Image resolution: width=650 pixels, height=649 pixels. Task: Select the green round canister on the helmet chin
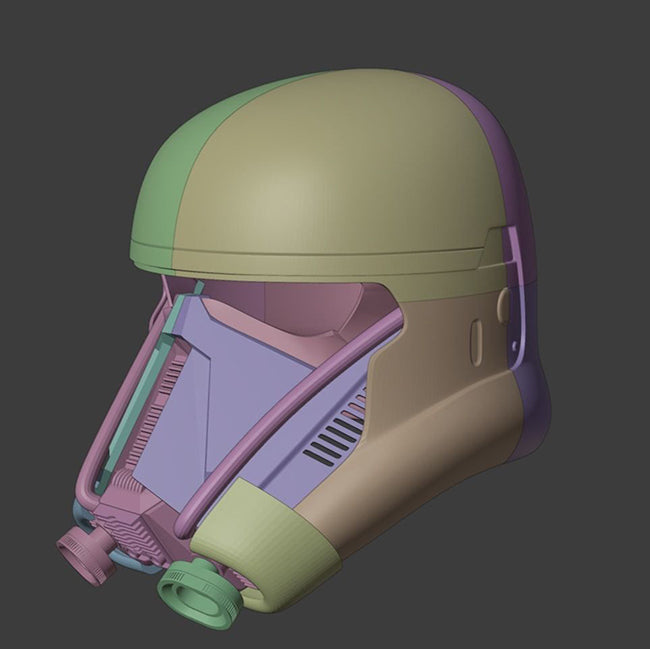point(199,595)
